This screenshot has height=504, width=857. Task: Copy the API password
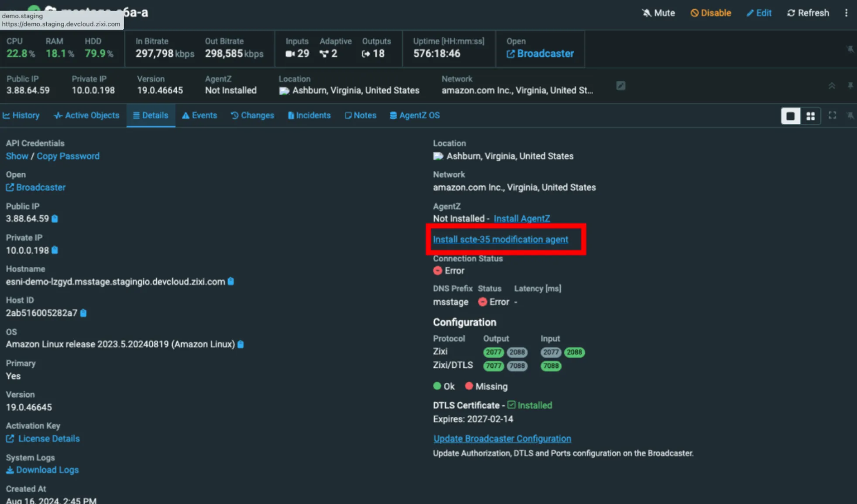click(68, 156)
